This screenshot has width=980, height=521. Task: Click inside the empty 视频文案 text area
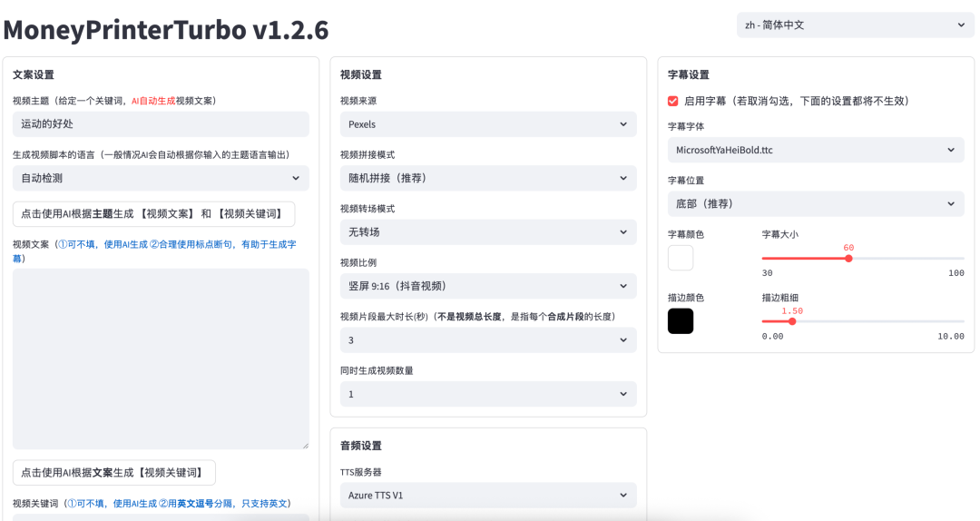click(x=161, y=359)
